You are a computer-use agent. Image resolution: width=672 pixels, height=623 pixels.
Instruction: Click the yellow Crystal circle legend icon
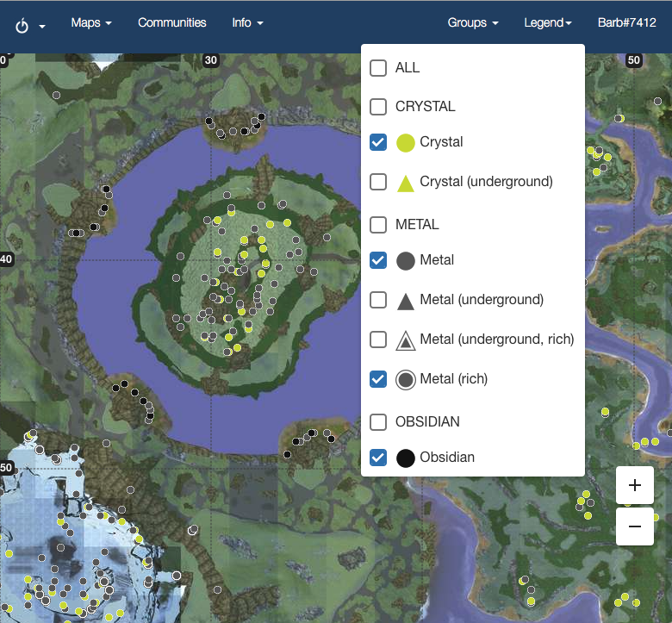click(406, 143)
